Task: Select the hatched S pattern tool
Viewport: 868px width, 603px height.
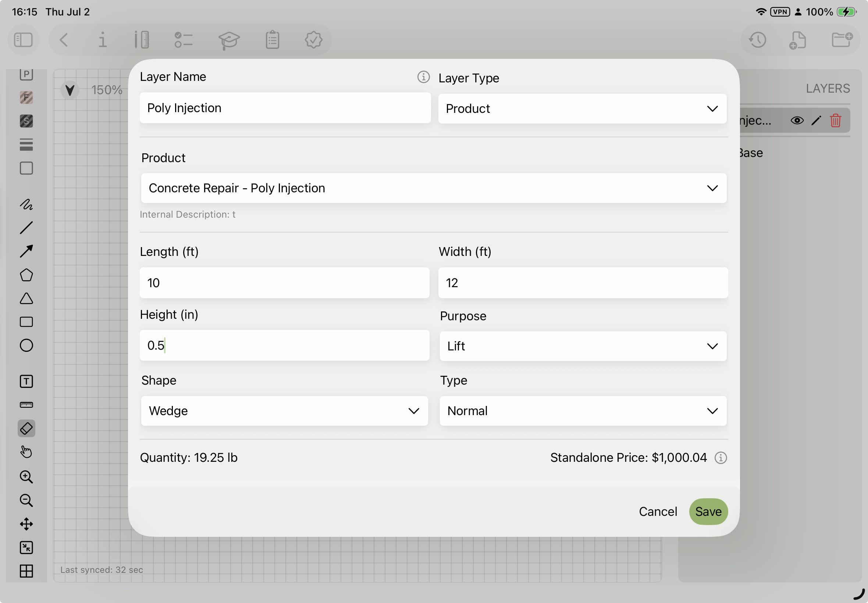Action: [26, 121]
